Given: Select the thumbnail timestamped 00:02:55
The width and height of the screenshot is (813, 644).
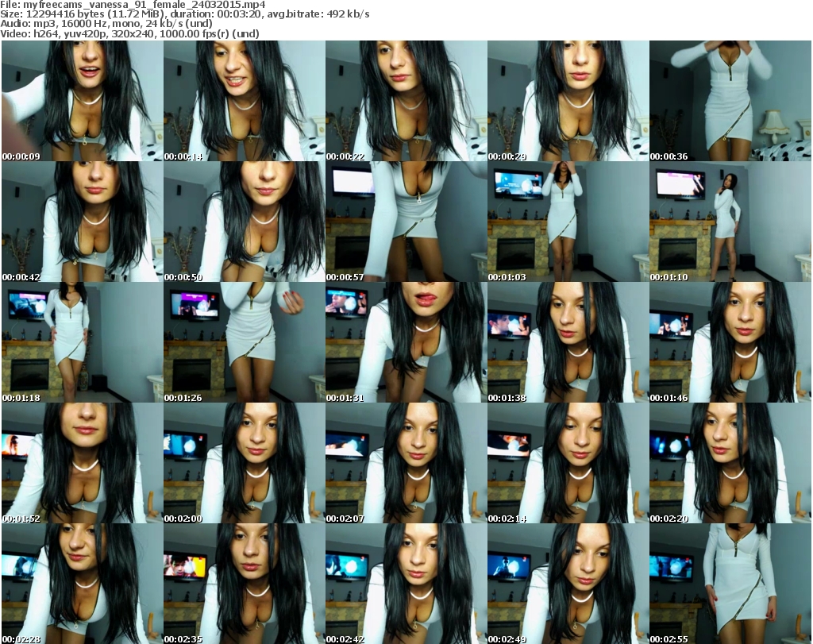Looking at the screenshot, I should [x=730, y=584].
